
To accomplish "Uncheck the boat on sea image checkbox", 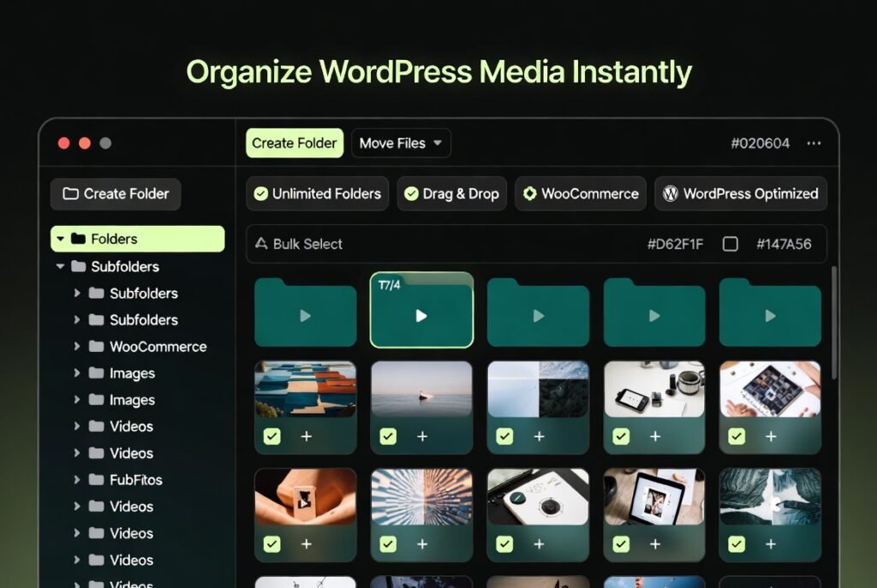I will coord(388,436).
